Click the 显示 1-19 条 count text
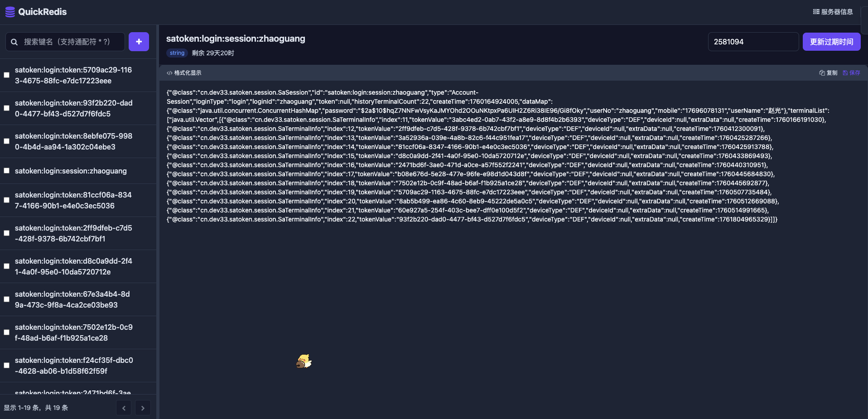 36,408
